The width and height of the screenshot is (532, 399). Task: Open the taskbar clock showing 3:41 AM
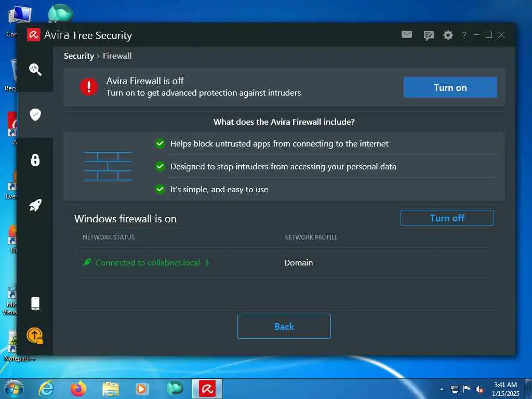tap(506, 389)
